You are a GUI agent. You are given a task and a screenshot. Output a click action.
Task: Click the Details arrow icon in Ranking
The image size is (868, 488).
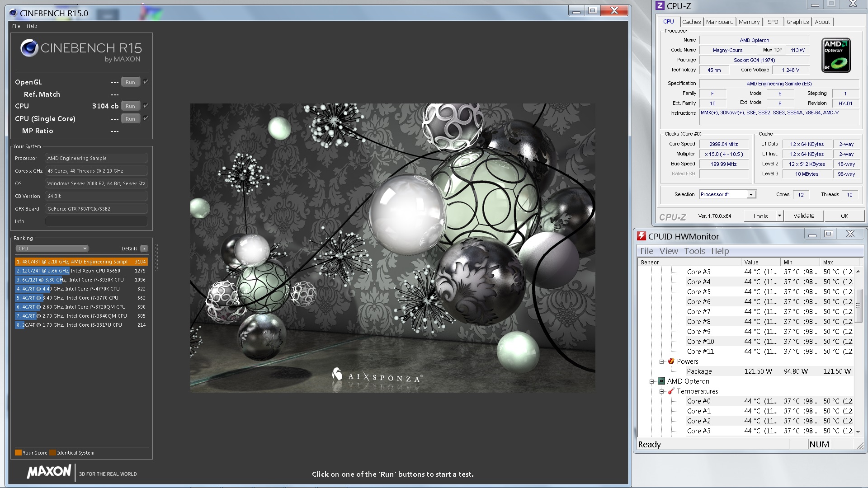144,249
